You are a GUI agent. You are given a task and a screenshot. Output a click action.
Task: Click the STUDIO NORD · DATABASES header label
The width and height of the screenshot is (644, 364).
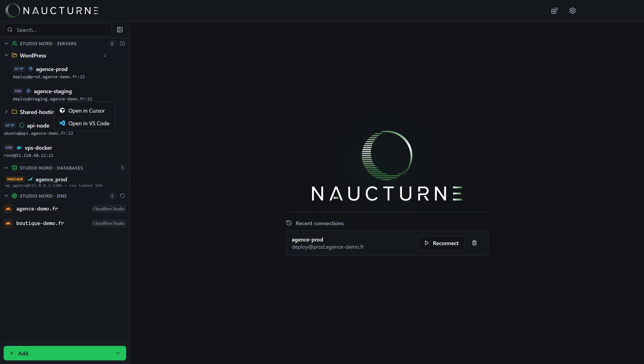click(x=51, y=168)
